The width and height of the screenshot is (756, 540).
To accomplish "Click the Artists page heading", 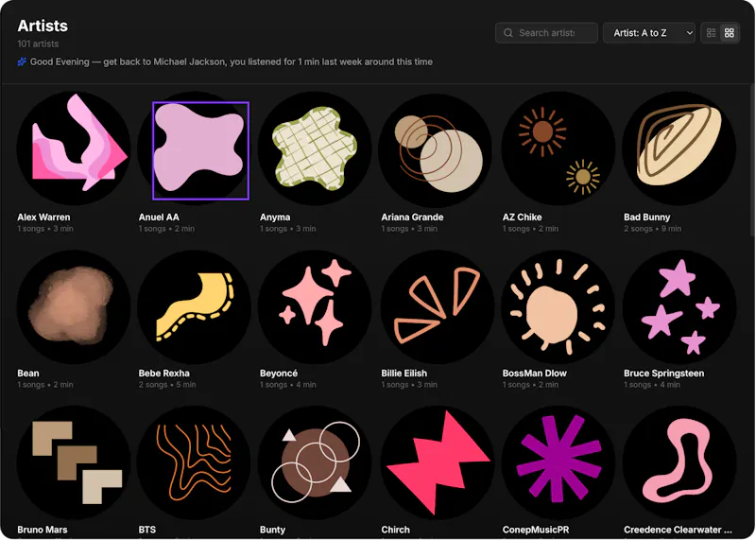I will coord(43,26).
